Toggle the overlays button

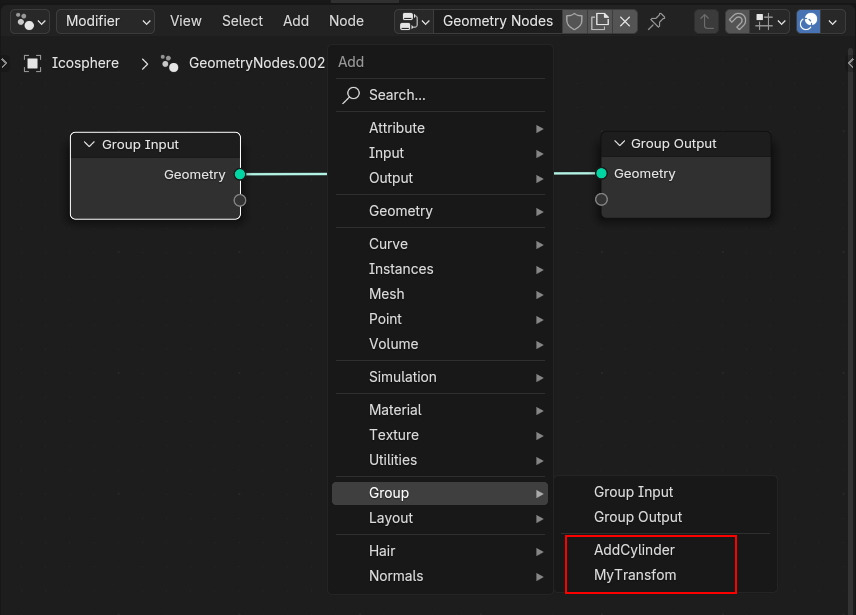809,22
